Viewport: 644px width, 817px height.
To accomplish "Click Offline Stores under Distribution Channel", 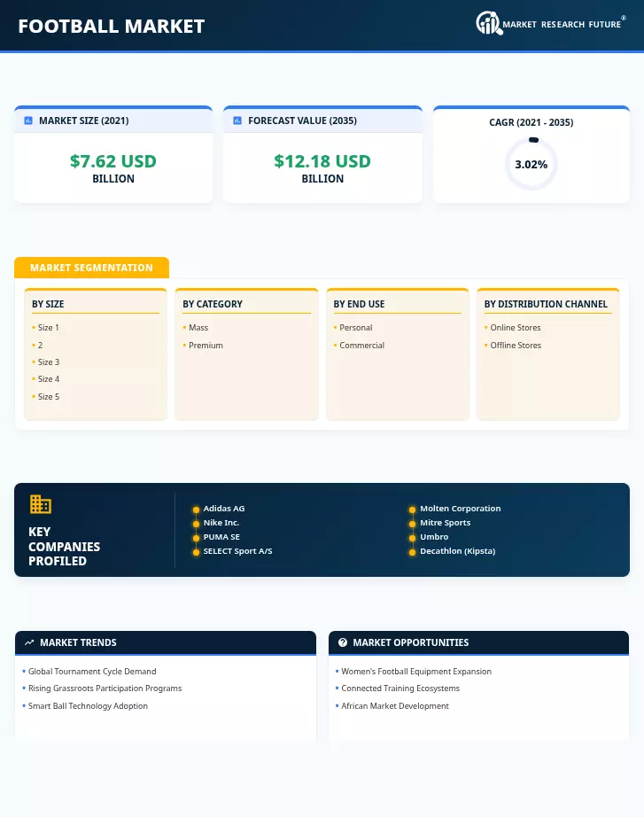I will click(x=516, y=345).
